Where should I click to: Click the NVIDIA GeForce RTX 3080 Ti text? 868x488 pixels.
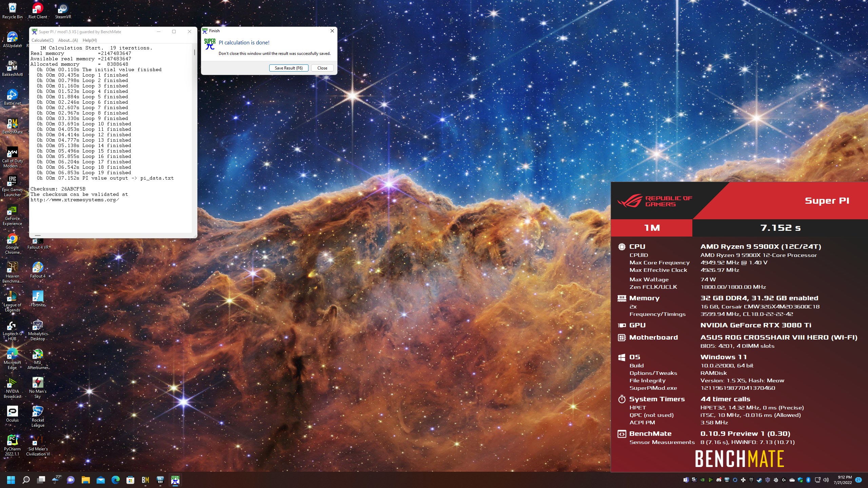(x=756, y=325)
